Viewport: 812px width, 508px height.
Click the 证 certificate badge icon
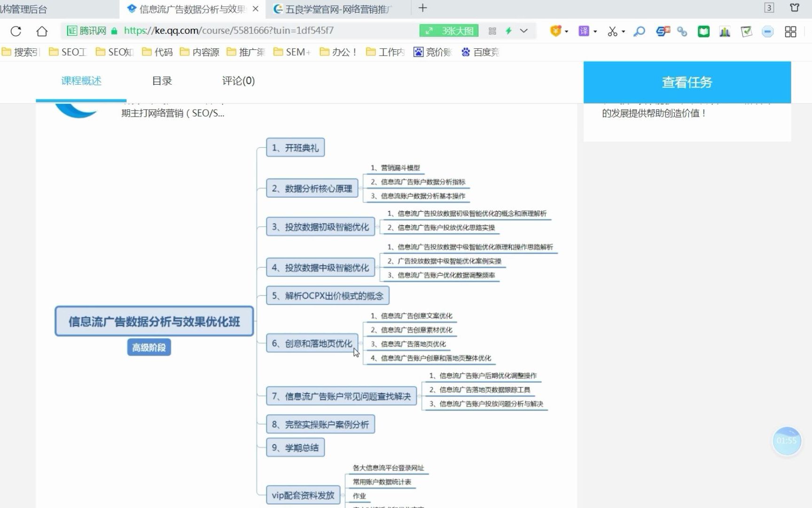72,31
